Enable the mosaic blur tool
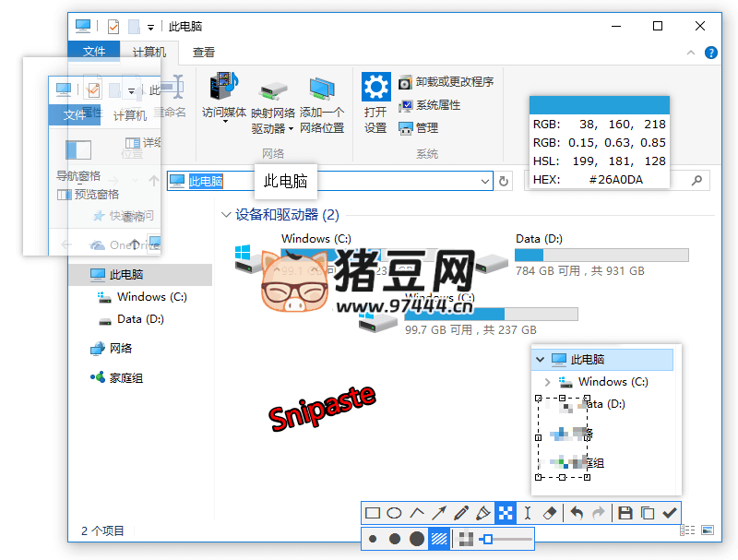The width and height of the screenshot is (738, 560). coord(506,512)
